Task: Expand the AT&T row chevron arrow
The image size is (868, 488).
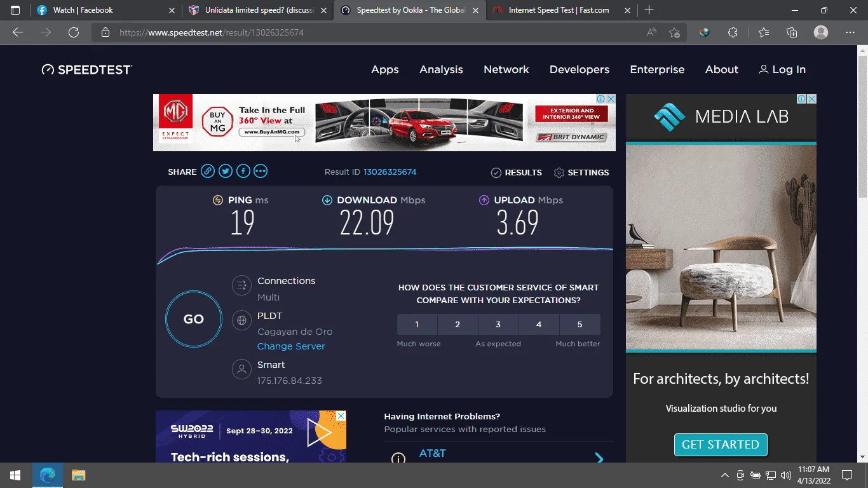Action: (x=599, y=457)
